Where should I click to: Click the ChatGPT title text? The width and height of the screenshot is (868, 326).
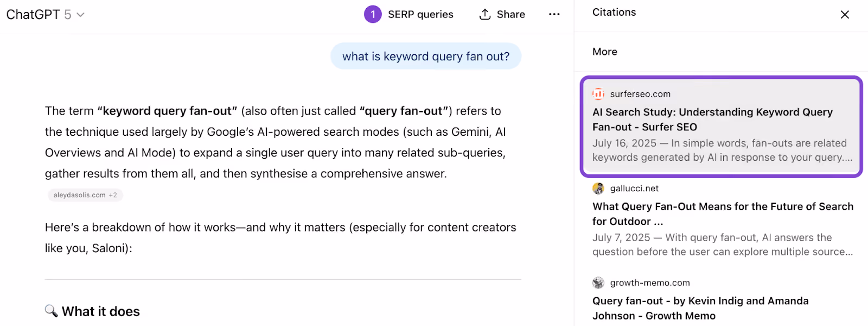click(33, 15)
